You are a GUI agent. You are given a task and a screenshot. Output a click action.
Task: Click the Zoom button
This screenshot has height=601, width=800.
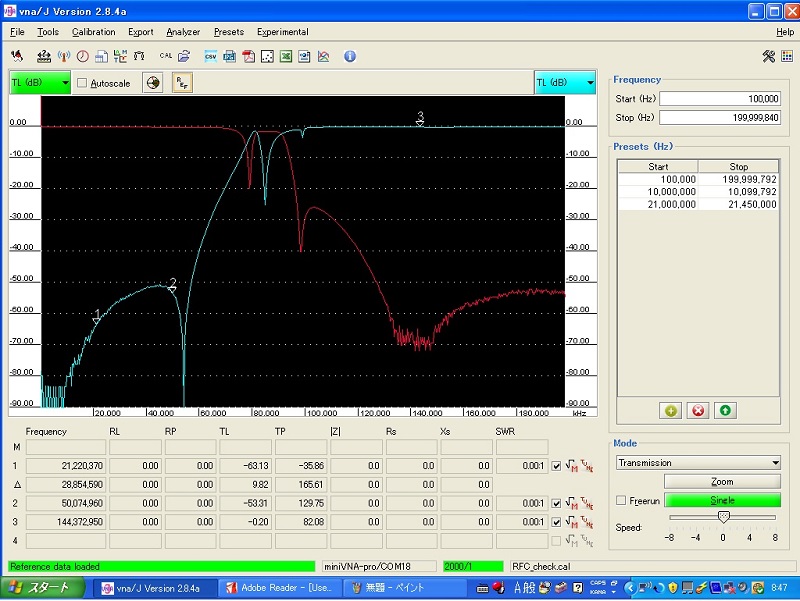coord(722,482)
